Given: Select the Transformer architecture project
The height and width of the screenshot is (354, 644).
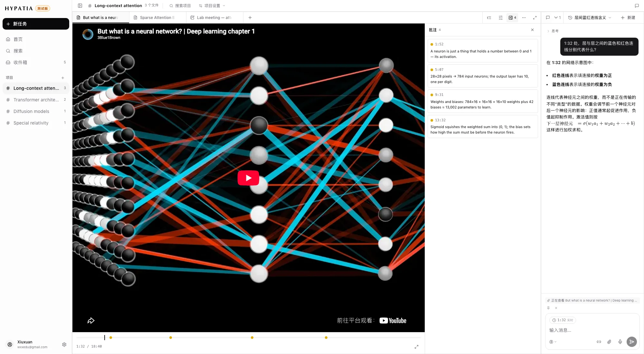Looking at the screenshot, I should pos(36,100).
